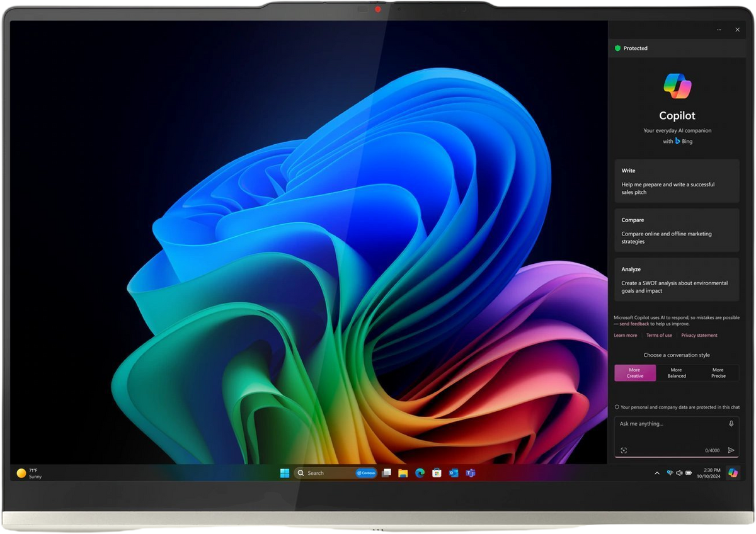Click the microphone icon in Copilot input
The height and width of the screenshot is (534, 756).
(x=731, y=424)
